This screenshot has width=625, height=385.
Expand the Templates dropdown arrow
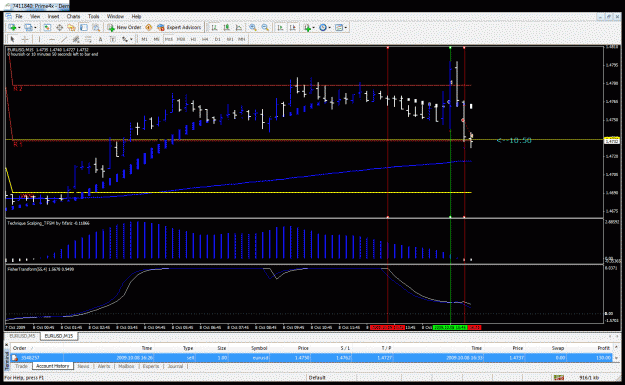346,28
